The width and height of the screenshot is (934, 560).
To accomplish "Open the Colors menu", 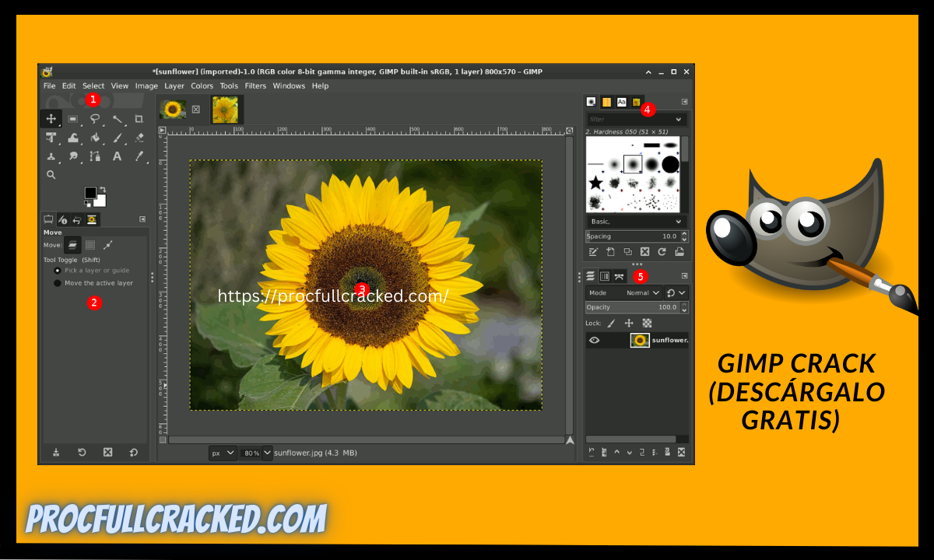I will coord(202,86).
